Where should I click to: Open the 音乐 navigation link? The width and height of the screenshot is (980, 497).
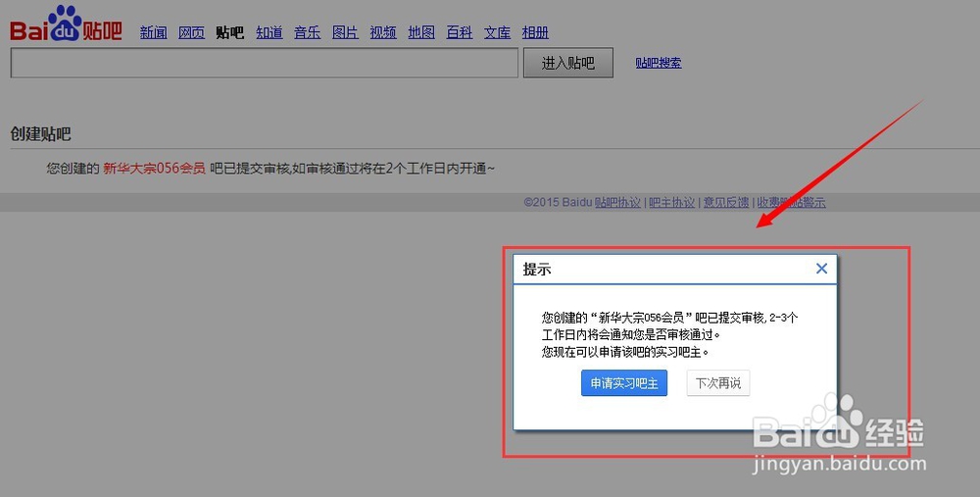308,32
